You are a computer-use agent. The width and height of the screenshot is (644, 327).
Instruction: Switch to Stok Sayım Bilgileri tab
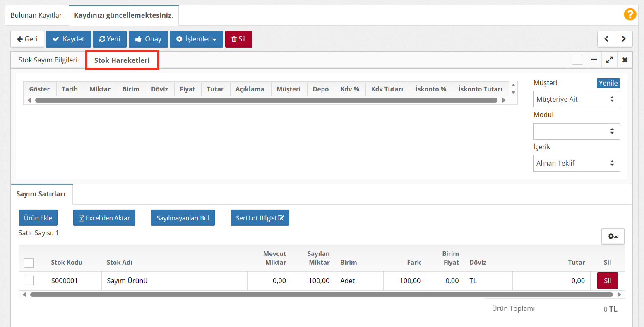(48, 60)
